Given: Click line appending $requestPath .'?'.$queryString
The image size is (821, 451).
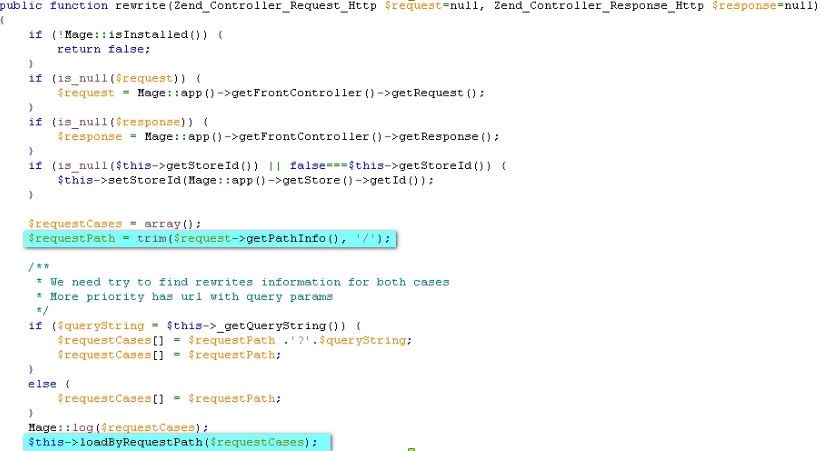Looking at the screenshot, I should pyautogui.click(x=235, y=340).
